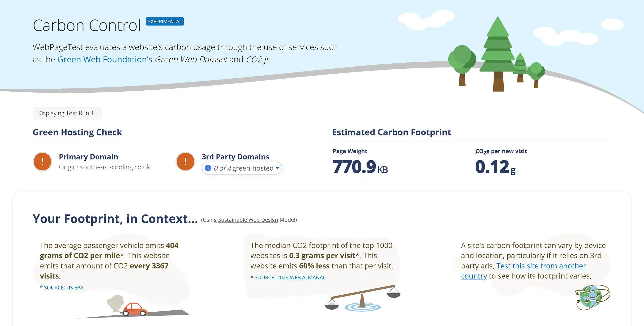Click the EXPERIMENTAL badge
This screenshot has width=644, height=326.
tap(165, 21)
